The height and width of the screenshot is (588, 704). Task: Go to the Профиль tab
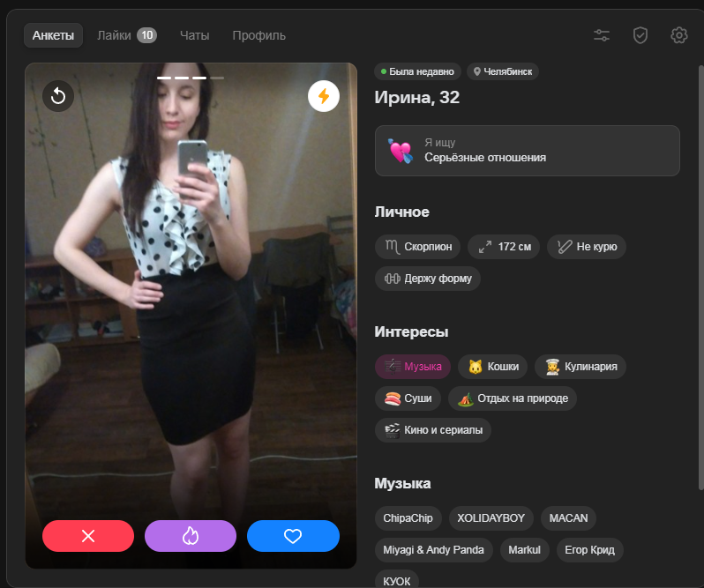[258, 35]
